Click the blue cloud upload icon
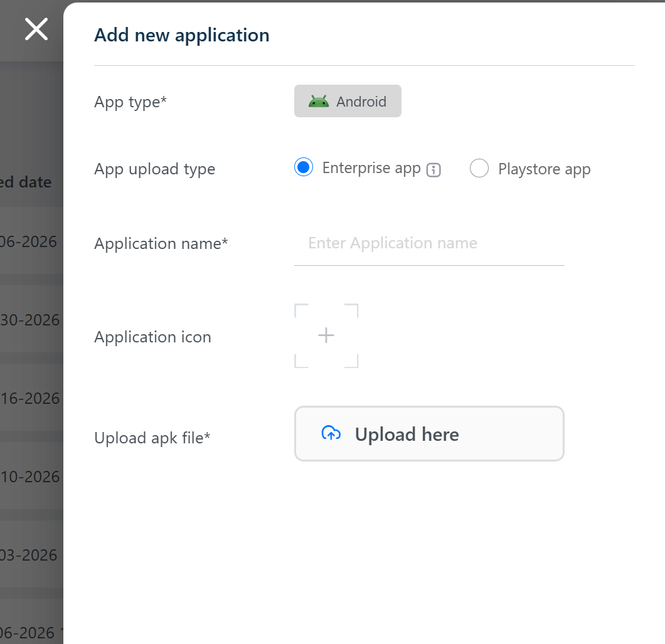 click(331, 433)
